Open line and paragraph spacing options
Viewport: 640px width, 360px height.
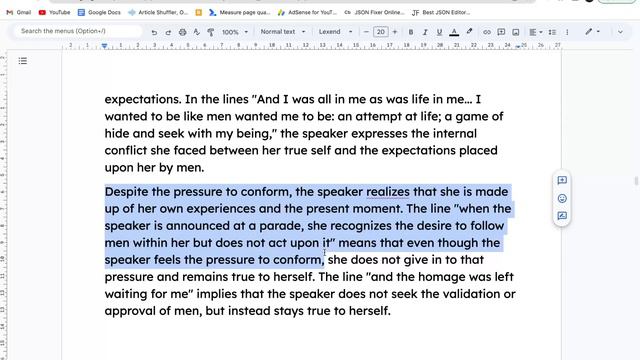[x=552, y=32]
